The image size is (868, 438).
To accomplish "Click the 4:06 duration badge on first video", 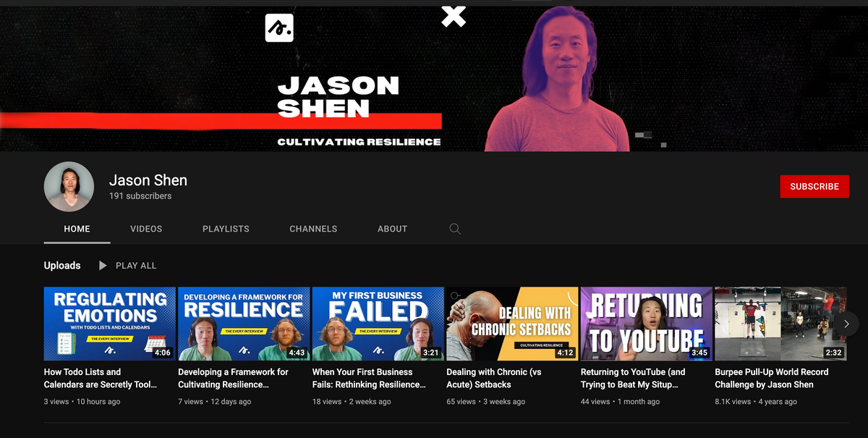I will coord(162,354).
